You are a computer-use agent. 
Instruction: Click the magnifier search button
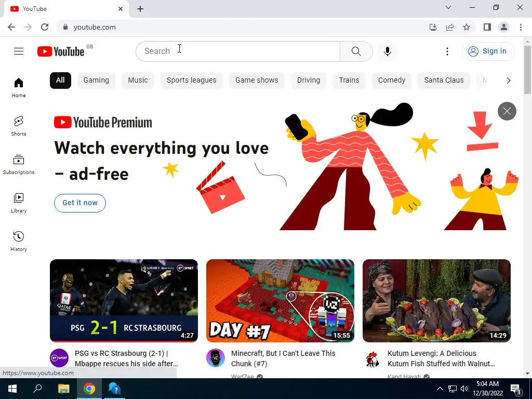click(x=356, y=51)
